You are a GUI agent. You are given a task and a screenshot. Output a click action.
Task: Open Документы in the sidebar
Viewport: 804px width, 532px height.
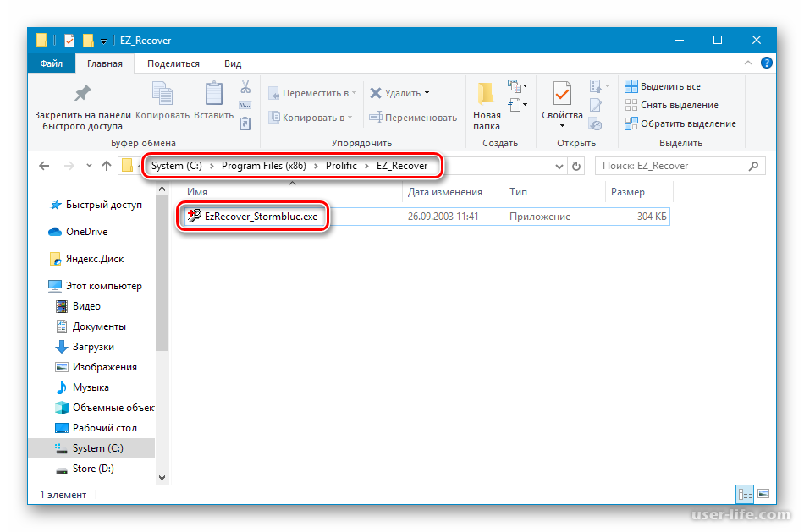pyautogui.click(x=91, y=326)
